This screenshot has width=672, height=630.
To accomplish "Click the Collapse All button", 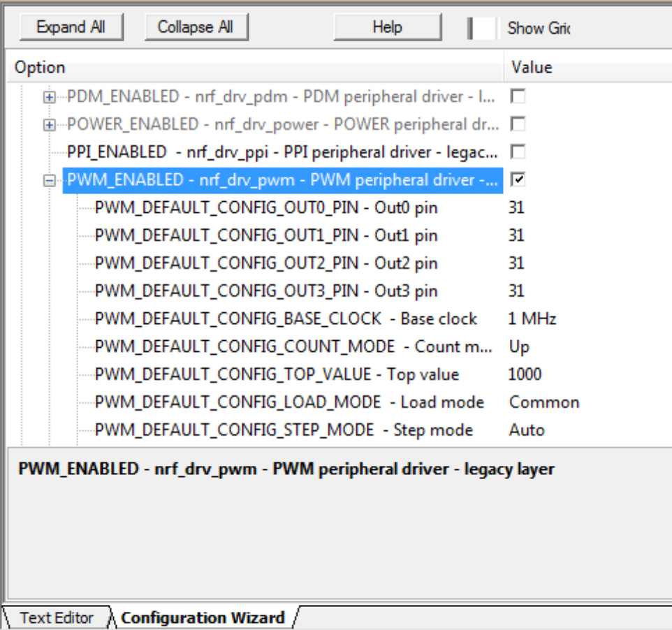I will [x=196, y=27].
